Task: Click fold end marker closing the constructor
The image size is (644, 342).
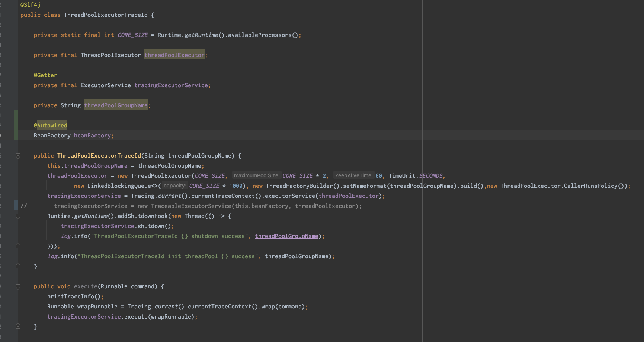Action: (x=18, y=266)
